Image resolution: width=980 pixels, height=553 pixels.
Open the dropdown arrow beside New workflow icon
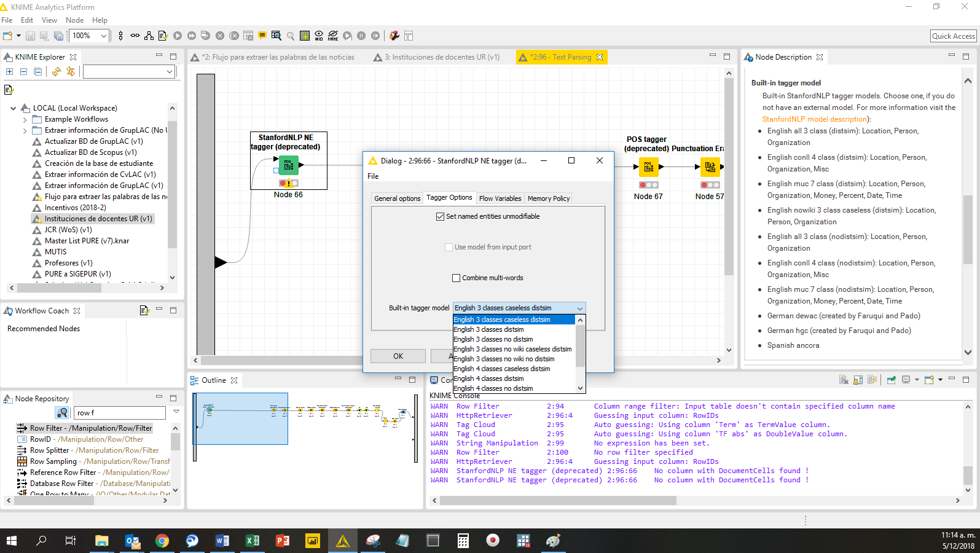coord(18,36)
